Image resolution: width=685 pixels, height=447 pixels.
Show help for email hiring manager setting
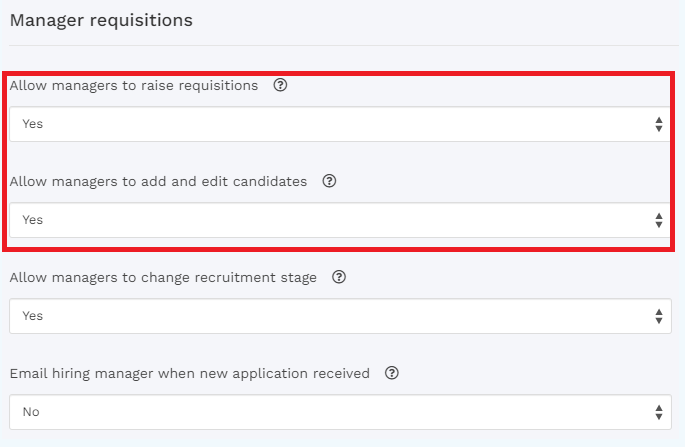click(392, 374)
